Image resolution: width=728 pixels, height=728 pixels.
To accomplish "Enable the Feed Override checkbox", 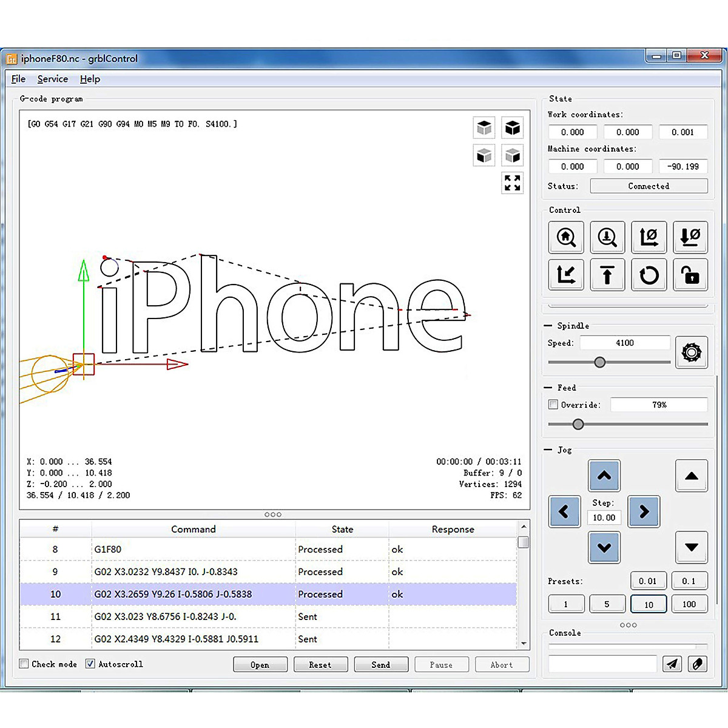I will [553, 405].
